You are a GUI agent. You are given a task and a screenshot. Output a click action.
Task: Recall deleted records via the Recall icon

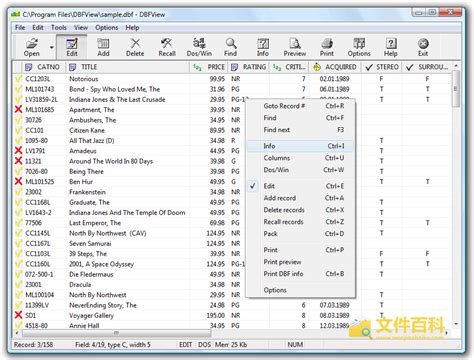[167, 47]
